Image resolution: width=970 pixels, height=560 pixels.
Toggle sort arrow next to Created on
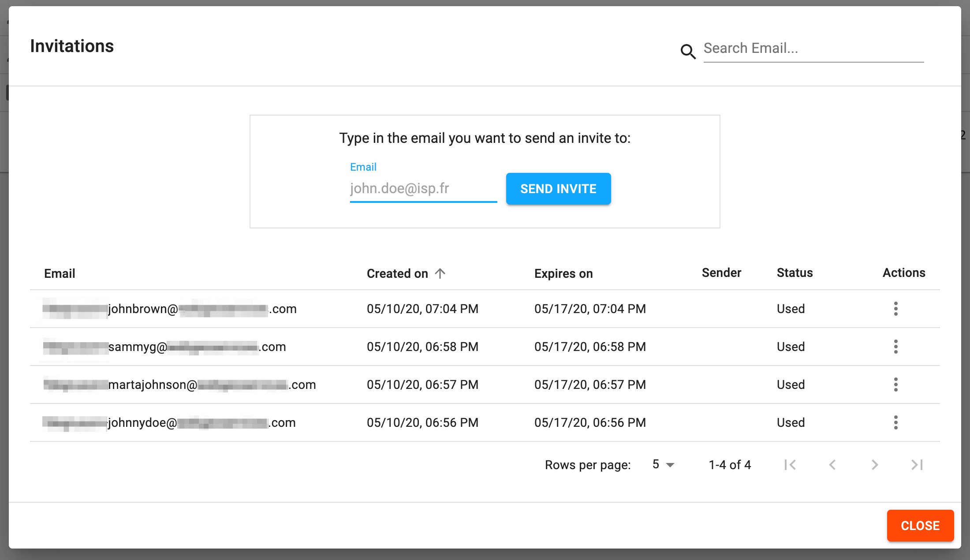point(440,273)
